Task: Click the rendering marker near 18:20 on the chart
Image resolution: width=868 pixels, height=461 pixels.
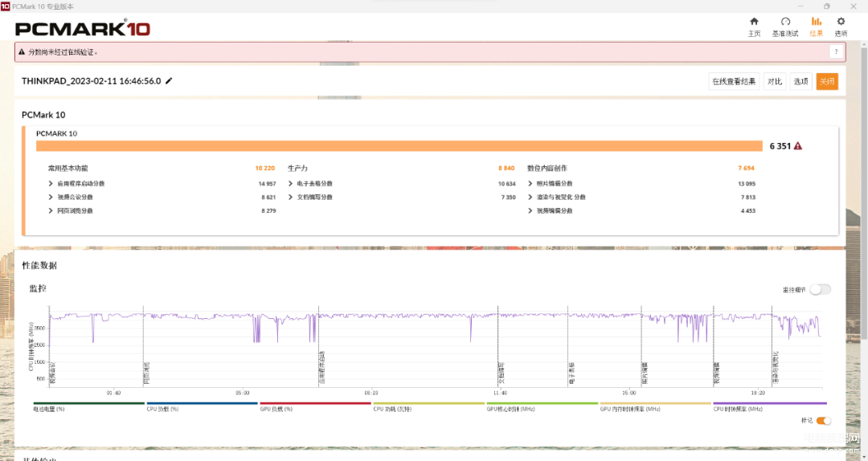Action: click(x=772, y=346)
